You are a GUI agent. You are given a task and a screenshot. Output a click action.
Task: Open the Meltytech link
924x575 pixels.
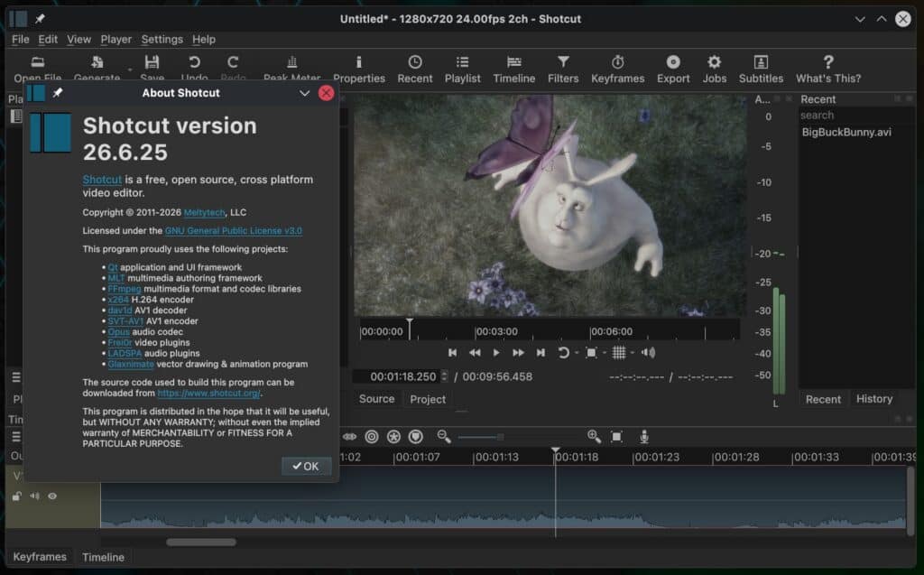click(205, 212)
